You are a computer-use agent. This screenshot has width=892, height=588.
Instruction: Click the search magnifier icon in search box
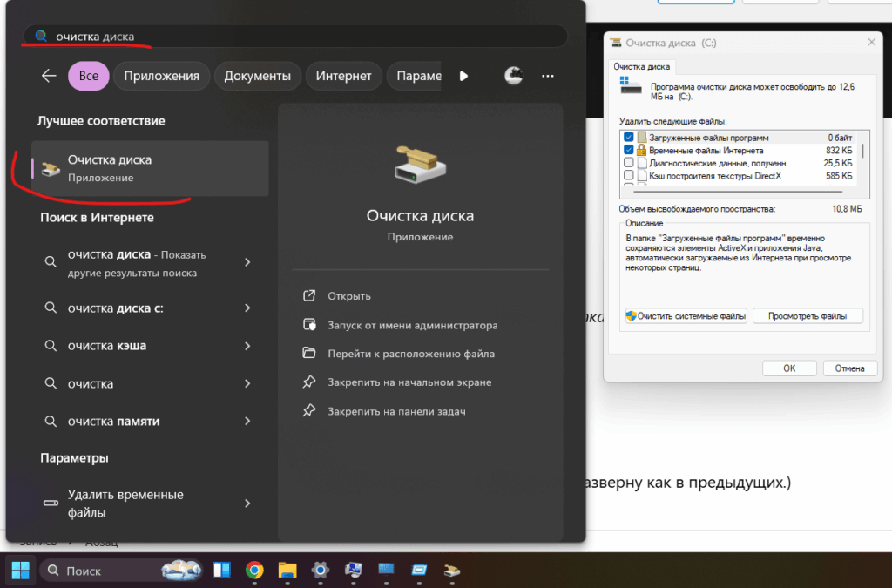pyautogui.click(x=41, y=36)
